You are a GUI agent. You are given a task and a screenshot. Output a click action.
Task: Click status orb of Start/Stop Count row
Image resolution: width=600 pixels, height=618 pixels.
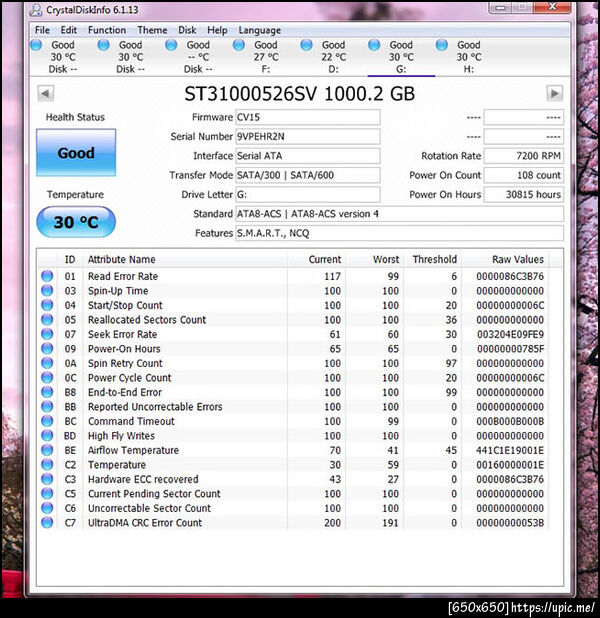pos(47,305)
